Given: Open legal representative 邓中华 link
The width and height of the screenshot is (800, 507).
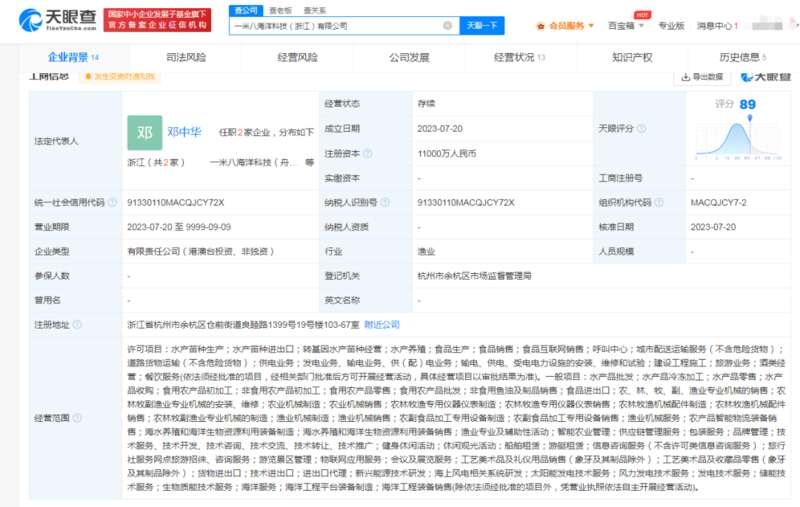Looking at the screenshot, I should [x=184, y=132].
